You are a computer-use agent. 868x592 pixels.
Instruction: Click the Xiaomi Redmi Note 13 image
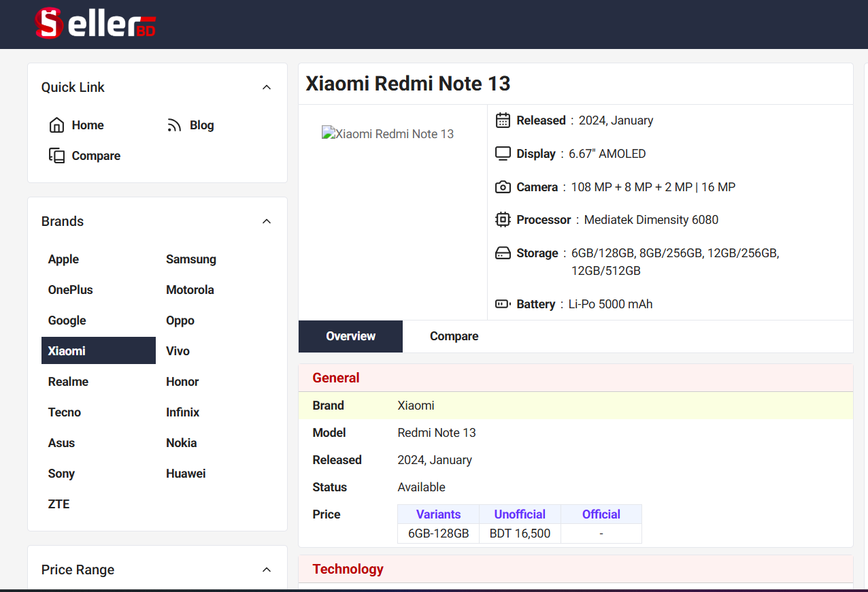coord(388,134)
